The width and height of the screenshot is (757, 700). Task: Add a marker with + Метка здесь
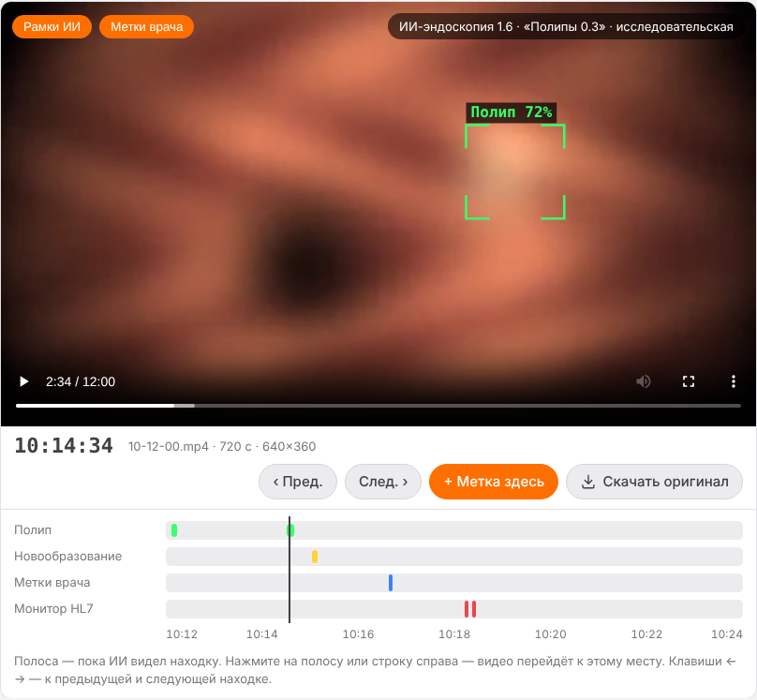[494, 482]
